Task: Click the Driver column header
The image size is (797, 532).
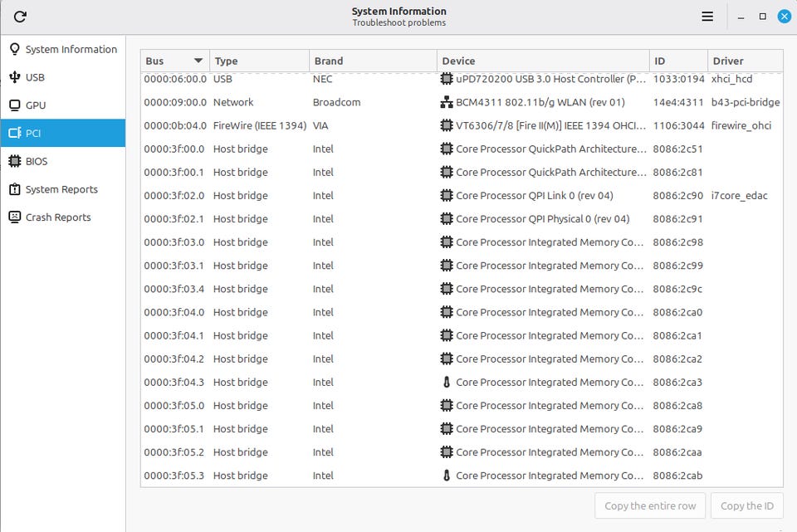Action: coord(745,61)
